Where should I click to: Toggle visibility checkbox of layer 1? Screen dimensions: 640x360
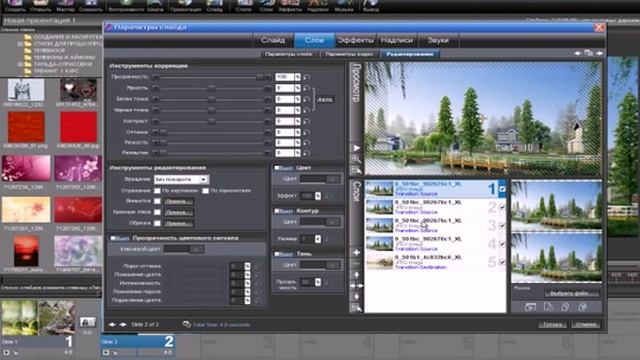pyautogui.click(x=502, y=189)
